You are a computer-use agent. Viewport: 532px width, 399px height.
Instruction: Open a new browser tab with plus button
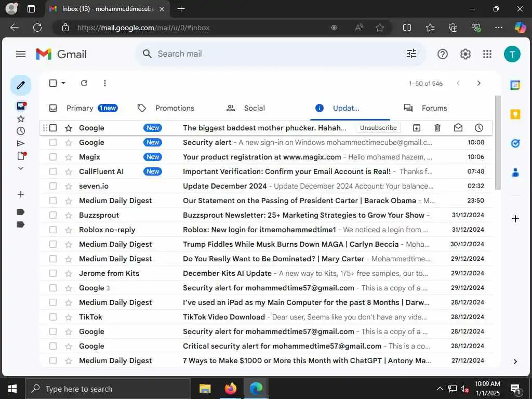[181, 9]
